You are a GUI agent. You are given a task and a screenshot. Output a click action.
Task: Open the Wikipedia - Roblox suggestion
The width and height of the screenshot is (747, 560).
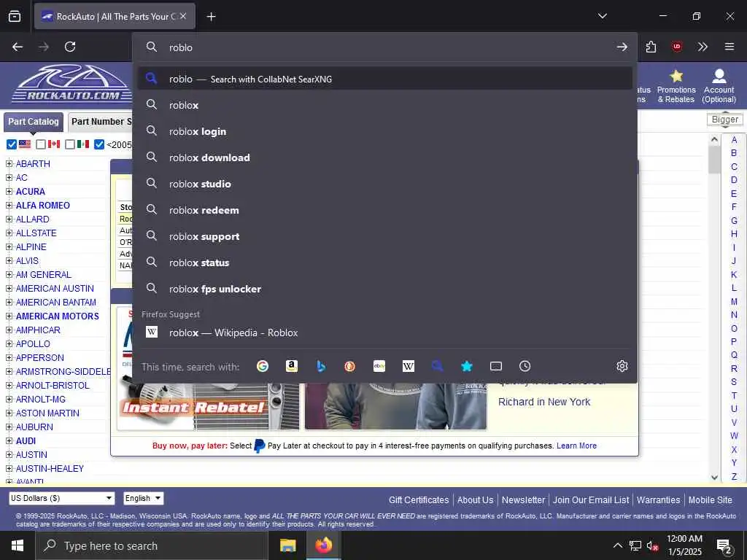(385, 332)
